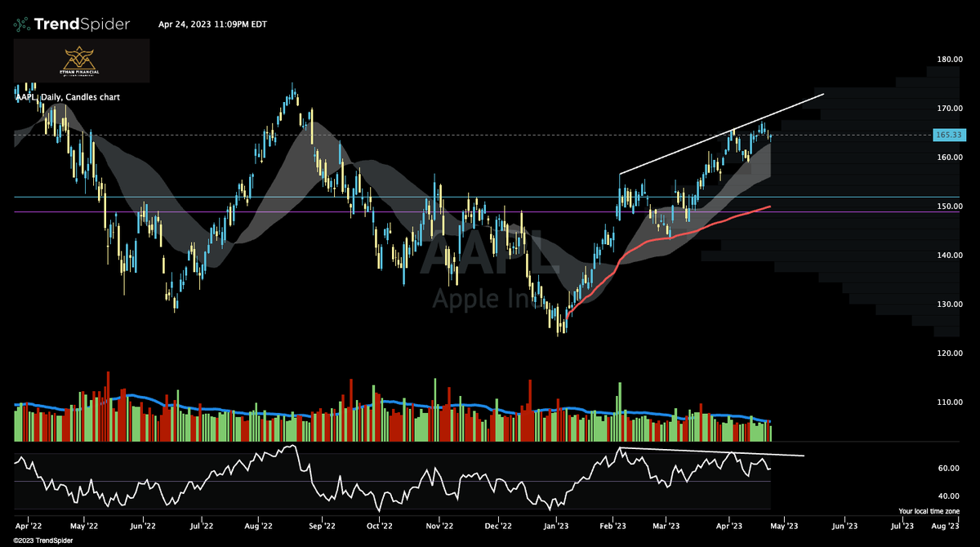
Task: Click the 120.00 price axis label
Action: 950,354
